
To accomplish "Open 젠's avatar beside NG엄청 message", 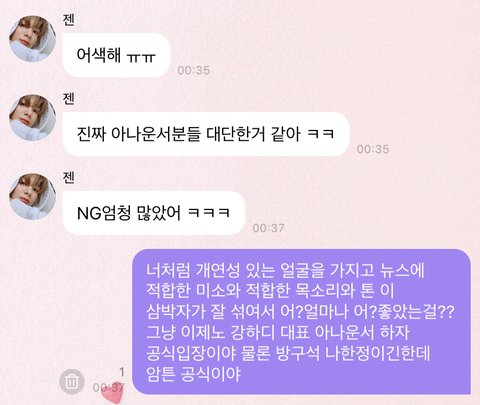I will pyautogui.click(x=32, y=197).
